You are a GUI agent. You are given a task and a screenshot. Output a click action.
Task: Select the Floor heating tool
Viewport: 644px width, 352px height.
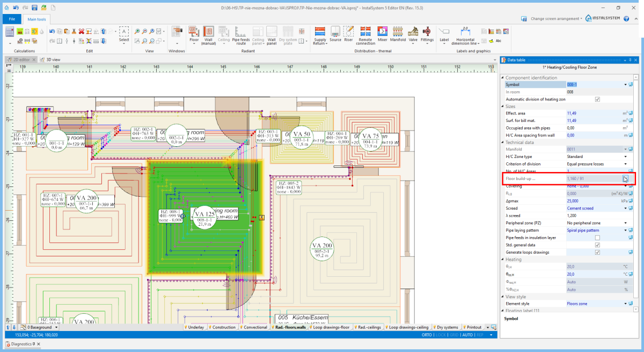tap(194, 32)
